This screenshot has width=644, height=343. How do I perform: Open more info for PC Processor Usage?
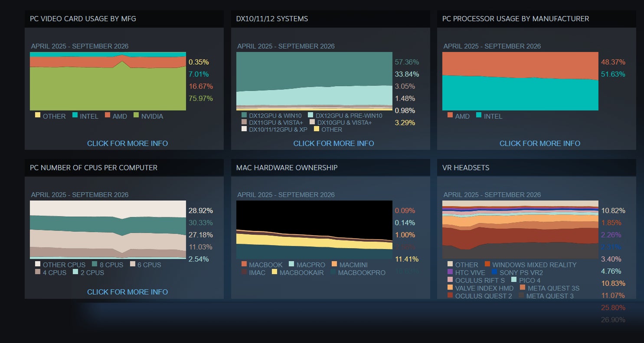click(540, 143)
